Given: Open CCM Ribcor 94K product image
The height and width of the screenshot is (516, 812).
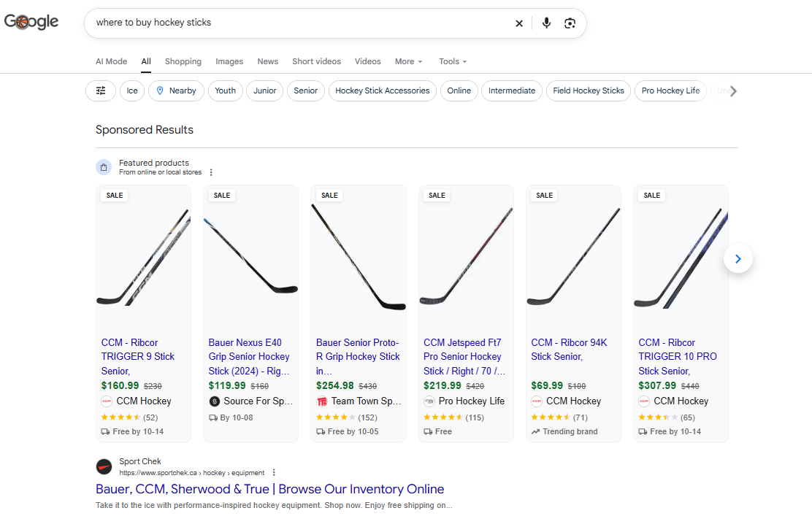Looking at the screenshot, I should point(573,257).
